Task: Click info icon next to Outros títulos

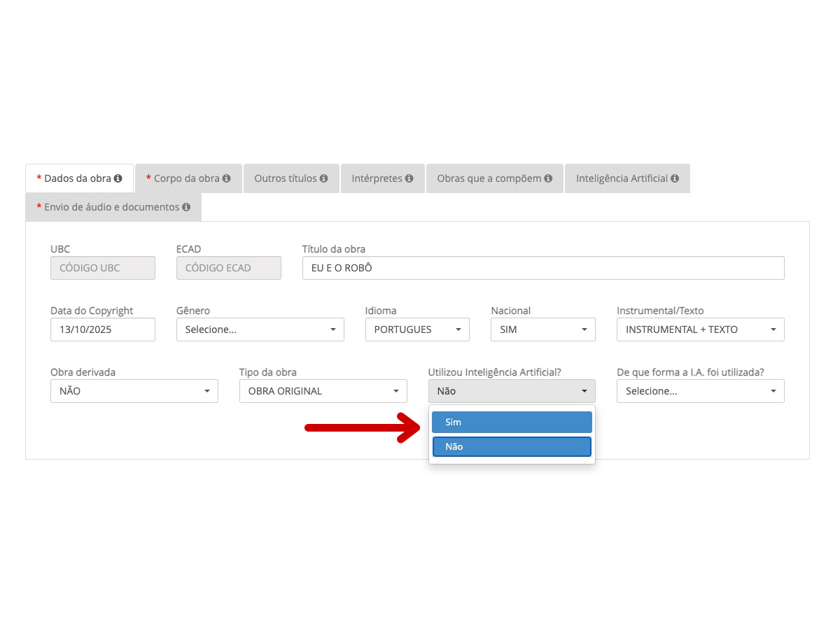Action: coord(324,178)
